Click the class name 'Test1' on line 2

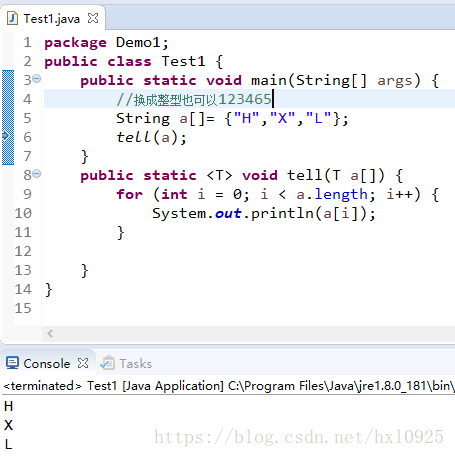click(183, 61)
